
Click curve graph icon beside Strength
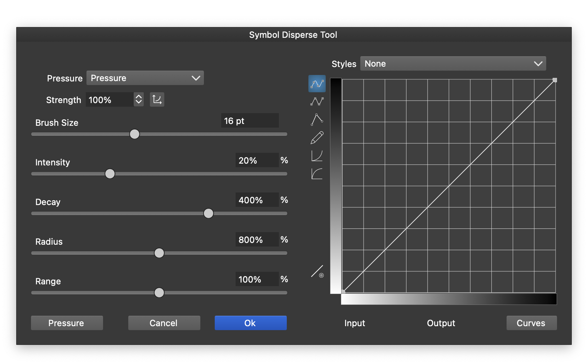click(157, 99)
